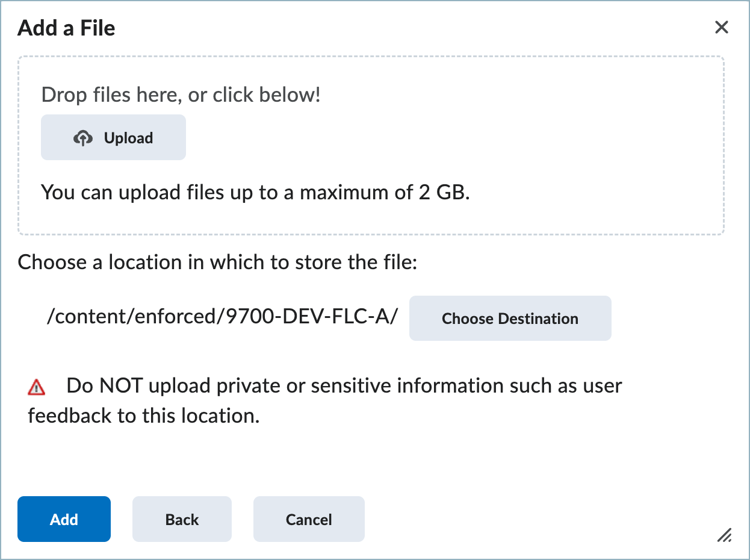Click the X close icon
Image resolution: width=750 pixels, height=560 pixels.
[x=721, y=27]
